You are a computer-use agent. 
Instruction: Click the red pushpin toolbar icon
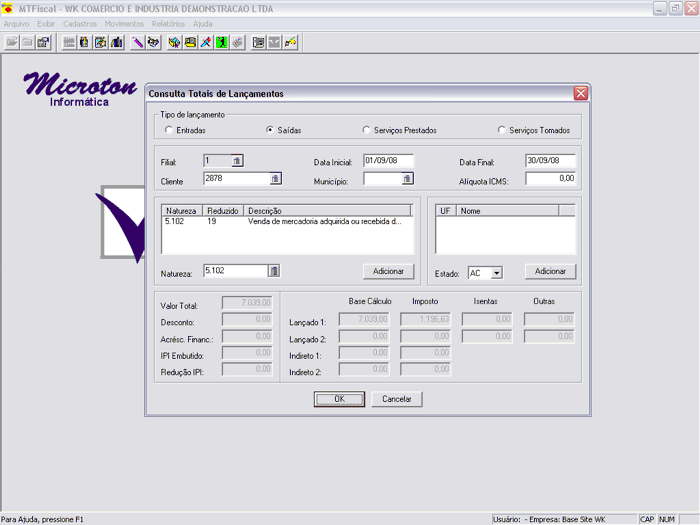point(205,42)
